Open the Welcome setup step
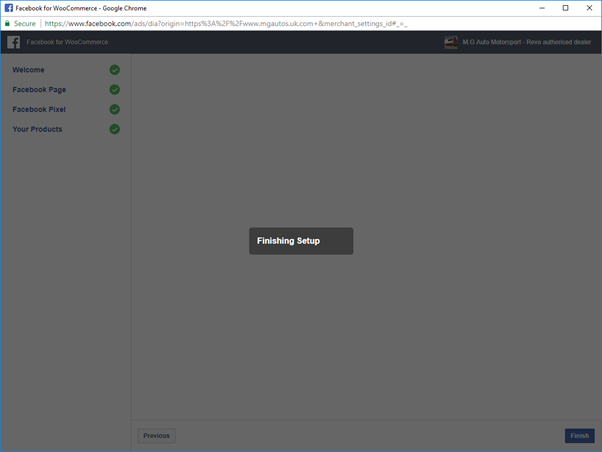This screenshot has height=452, width=602. pos(28,70)
